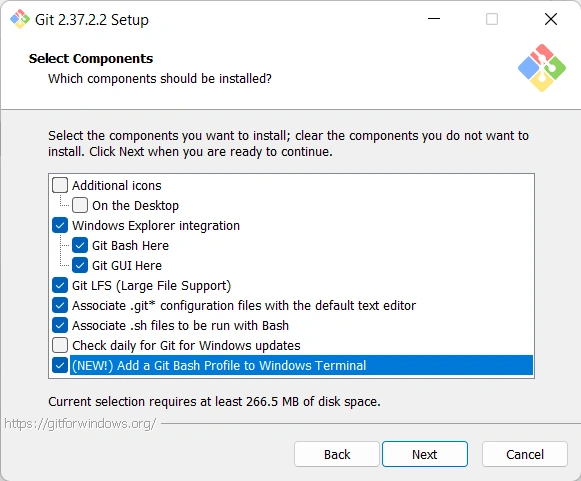Image resolution: width=581 pixels, height=481 pixels.
Task: Enable Check daily for Git updates
Action: (60, 345)
